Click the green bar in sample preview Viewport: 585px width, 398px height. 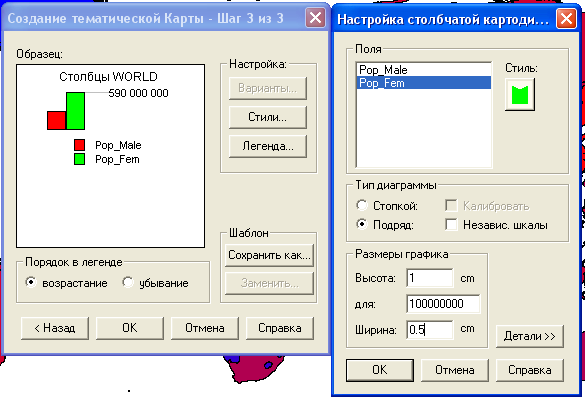(75, 111)
